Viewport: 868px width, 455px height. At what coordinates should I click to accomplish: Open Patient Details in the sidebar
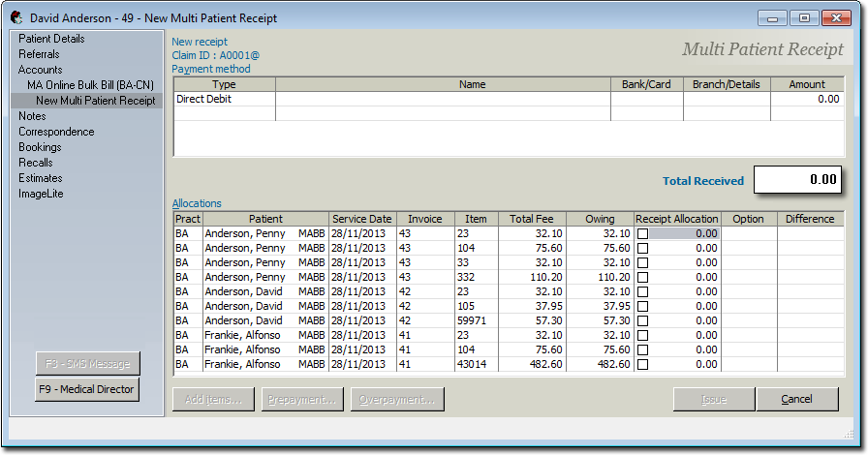[x=51, y=39]
